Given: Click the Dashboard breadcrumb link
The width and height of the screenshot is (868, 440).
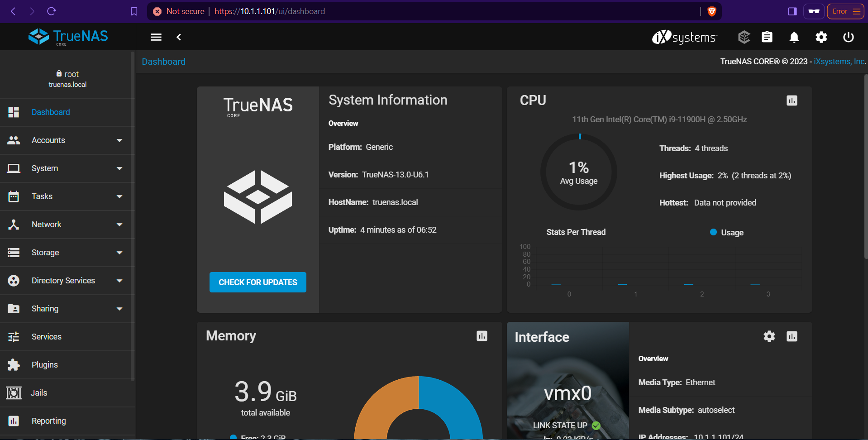Looking at the screenshot, I should tap(163, 62).
